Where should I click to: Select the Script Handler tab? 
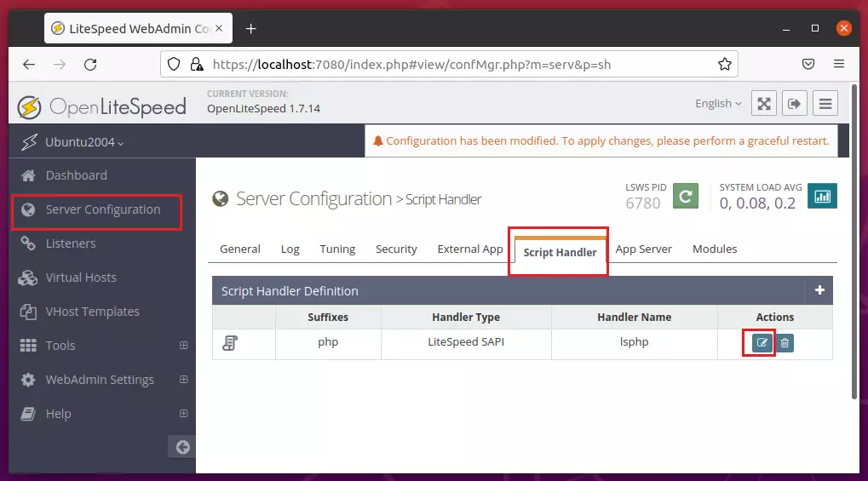(560, 252)
